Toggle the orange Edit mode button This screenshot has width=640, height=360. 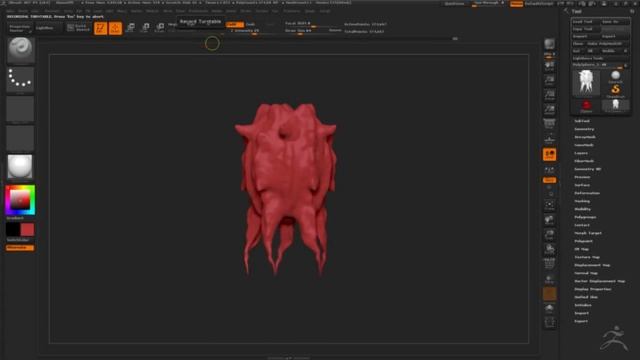pyautogui.click(x=100, y=28)
